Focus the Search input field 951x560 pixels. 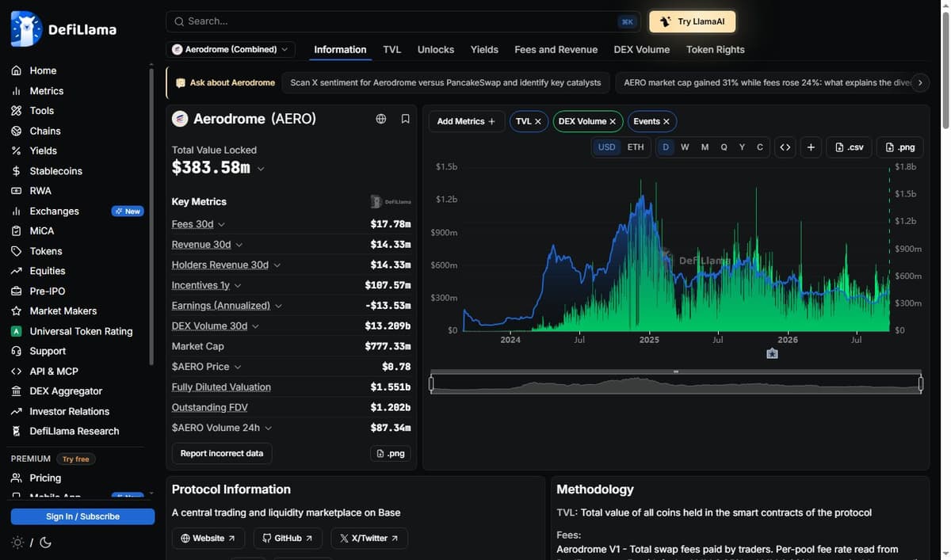(x=404, y=21)
